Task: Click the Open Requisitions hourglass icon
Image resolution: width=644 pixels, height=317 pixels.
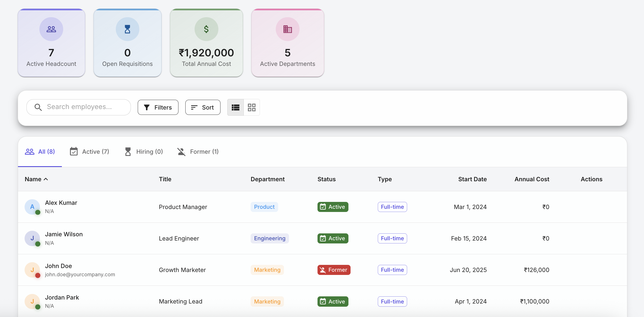Action: coord(127,29)
